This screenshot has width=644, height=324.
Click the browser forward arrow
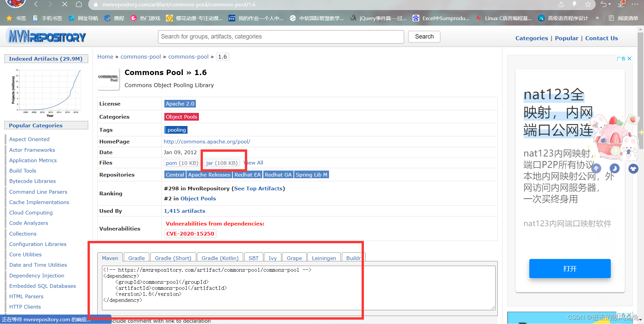pyautogui.click(x=50, y=4)
